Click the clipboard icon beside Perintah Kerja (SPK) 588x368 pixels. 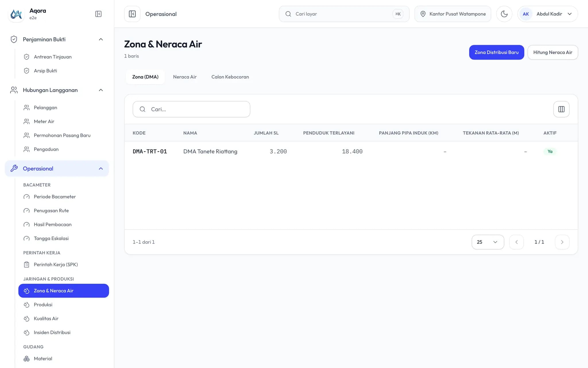26,264
